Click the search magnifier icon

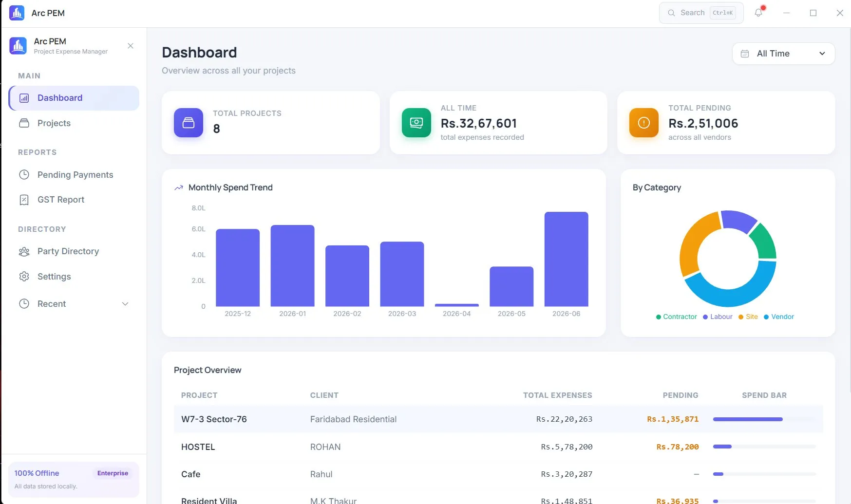pyautogui.click(x=671, y=13)
